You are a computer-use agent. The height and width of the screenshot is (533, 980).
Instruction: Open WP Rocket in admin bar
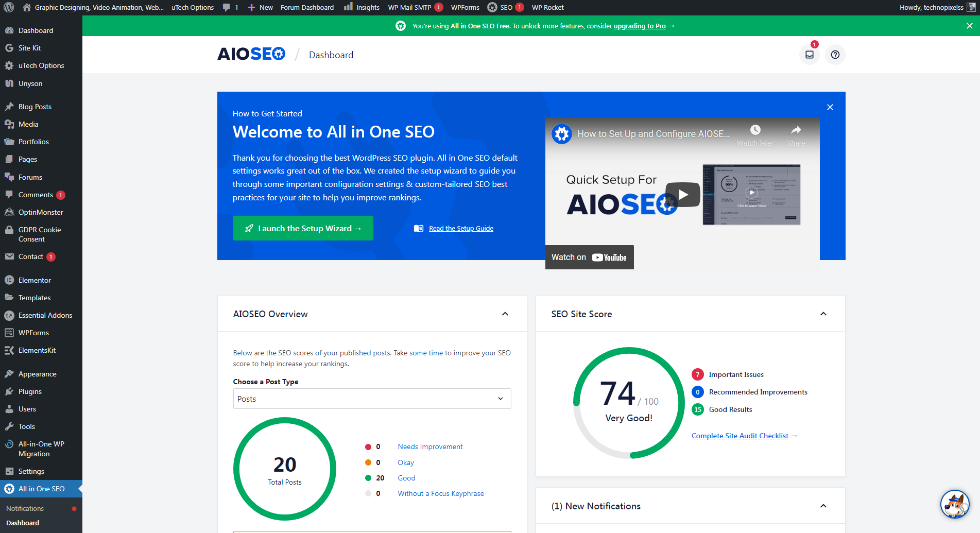point(548,7)
